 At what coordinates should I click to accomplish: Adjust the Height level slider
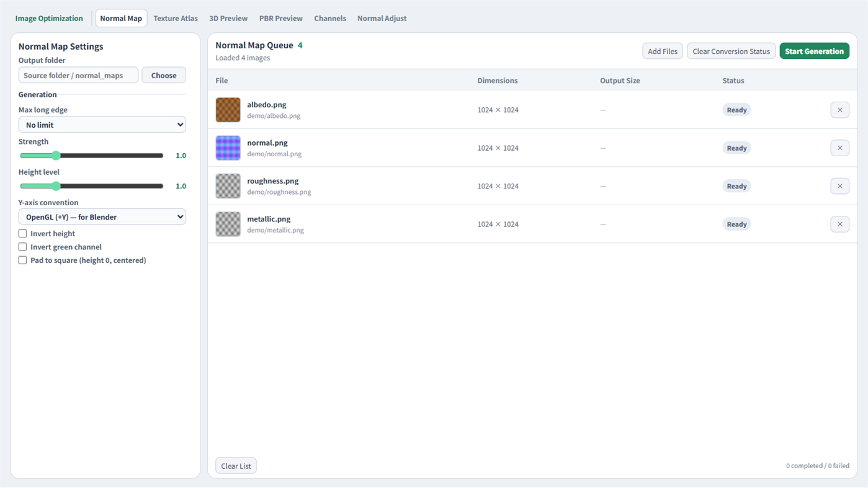pos(92,186)
